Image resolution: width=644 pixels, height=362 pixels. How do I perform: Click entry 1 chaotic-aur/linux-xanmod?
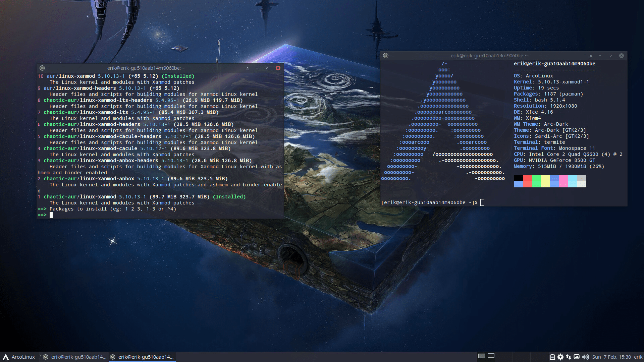(142, 197)
